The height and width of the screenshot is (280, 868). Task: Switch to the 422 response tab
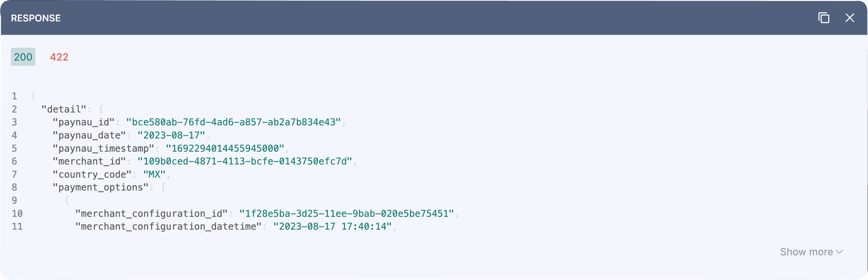(59, 57)
